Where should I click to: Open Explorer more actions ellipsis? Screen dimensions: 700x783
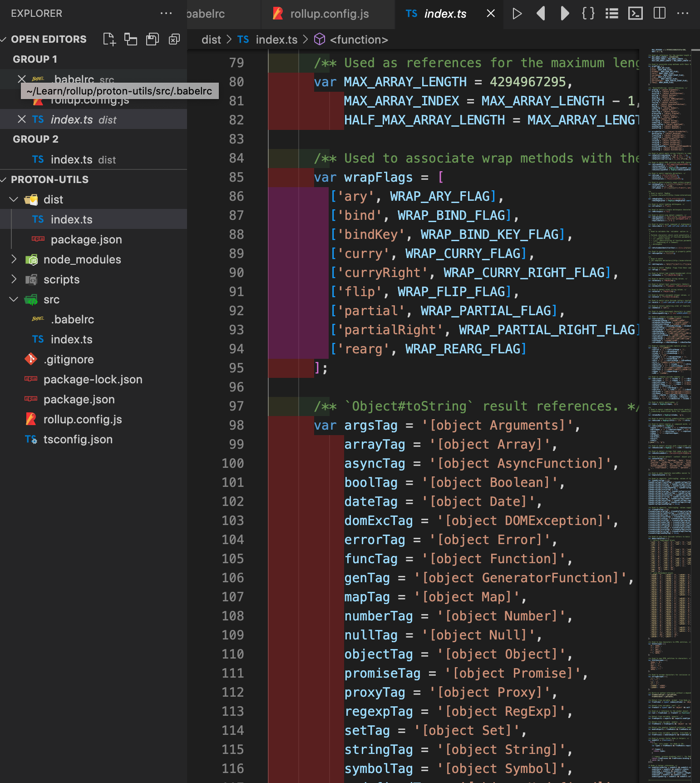tap(166, 13)
